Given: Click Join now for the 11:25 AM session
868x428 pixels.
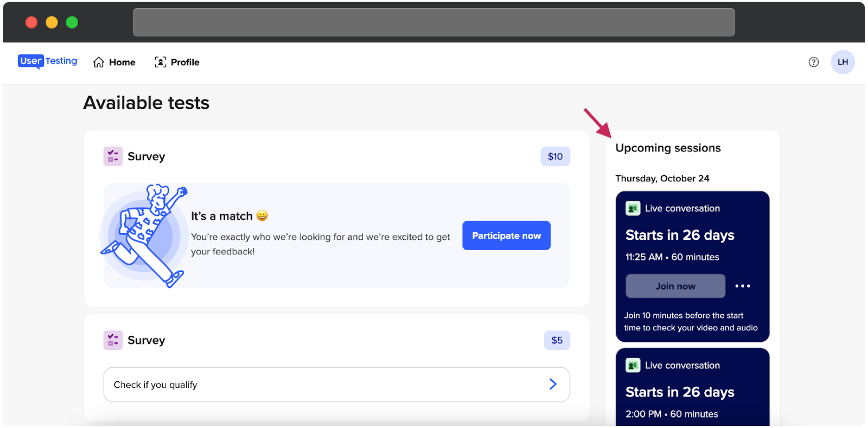Looking at the screenshot, I should 675,286.
